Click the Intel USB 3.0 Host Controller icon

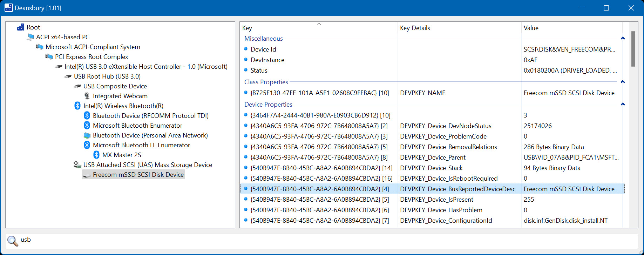(x=59, y=67)
